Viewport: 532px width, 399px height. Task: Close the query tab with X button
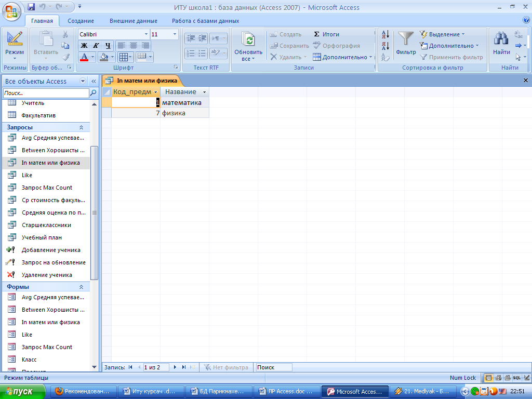pos(526,81)
